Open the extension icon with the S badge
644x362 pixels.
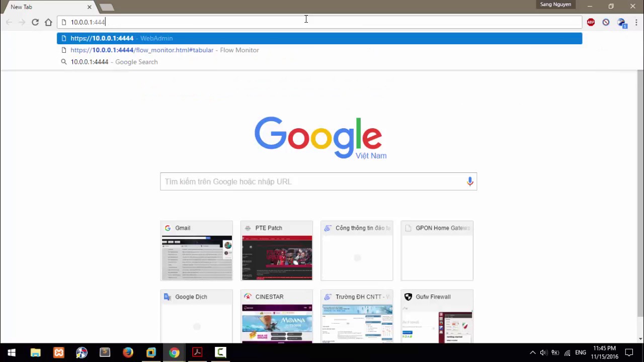[x=622, y=23]
